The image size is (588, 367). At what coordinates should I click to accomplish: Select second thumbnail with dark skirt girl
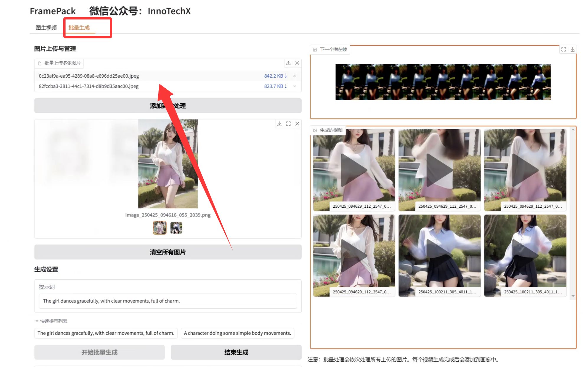point(176,228)
